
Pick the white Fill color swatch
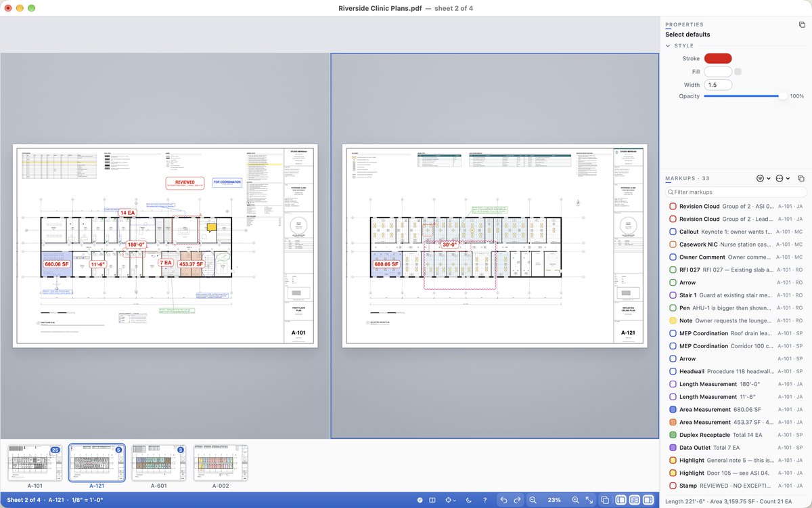point(718,72)
